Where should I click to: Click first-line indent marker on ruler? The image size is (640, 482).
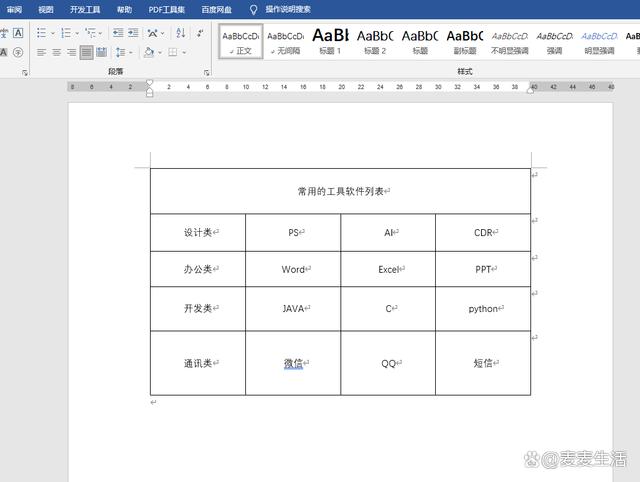pos(150,83)
